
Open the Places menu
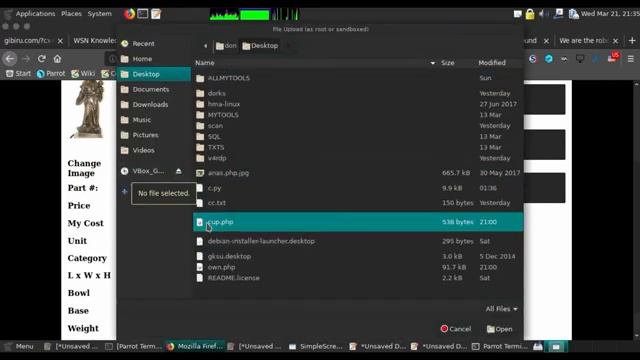pos(71,14)
